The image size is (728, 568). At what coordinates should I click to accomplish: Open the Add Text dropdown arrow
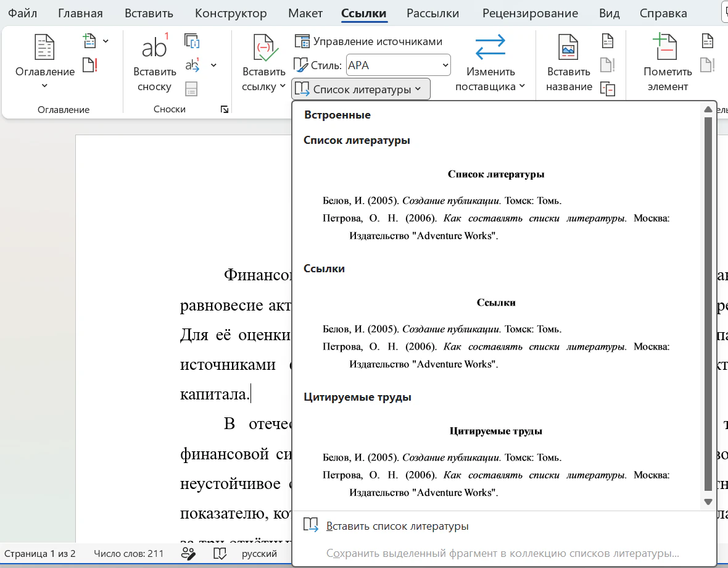106,41
